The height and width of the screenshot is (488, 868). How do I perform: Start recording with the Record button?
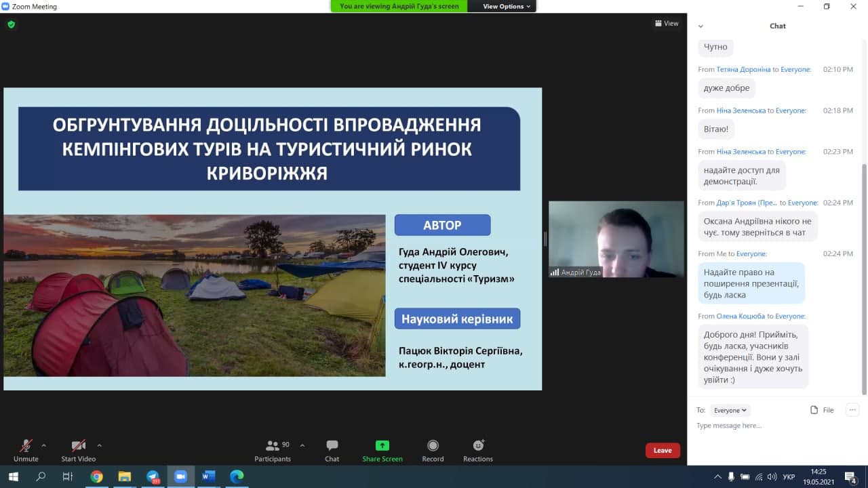coord(433,450)
